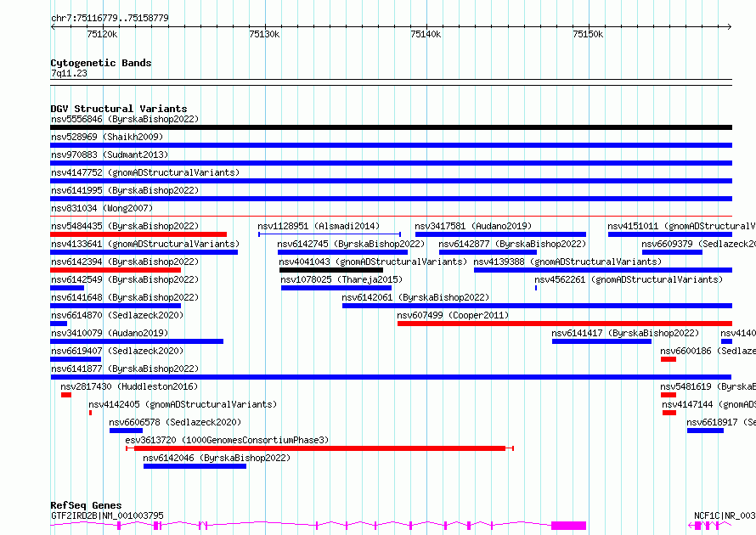Click the nsv1078025 (Thareja2015) label
The height and width of the screenshot is (535, 756).
pos(341,279)
